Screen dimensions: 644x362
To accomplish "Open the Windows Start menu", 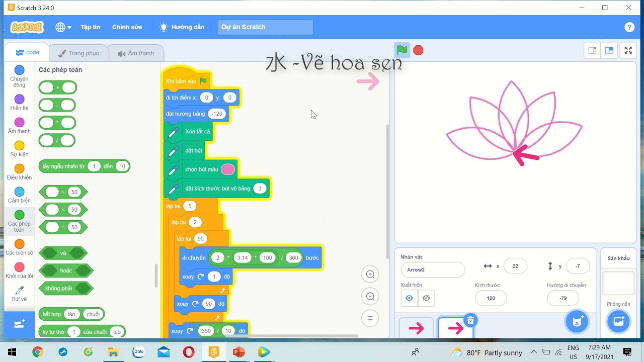I will coord(12,352).
